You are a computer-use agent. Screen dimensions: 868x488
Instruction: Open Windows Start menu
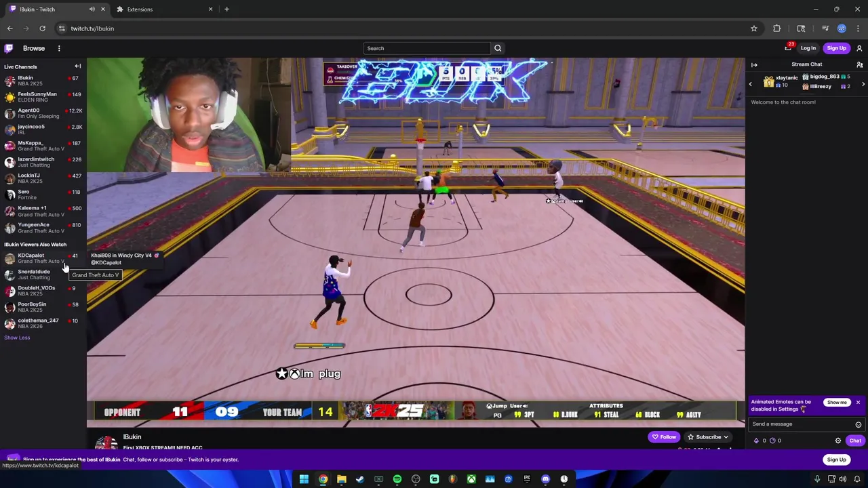[x=304, y=479]
